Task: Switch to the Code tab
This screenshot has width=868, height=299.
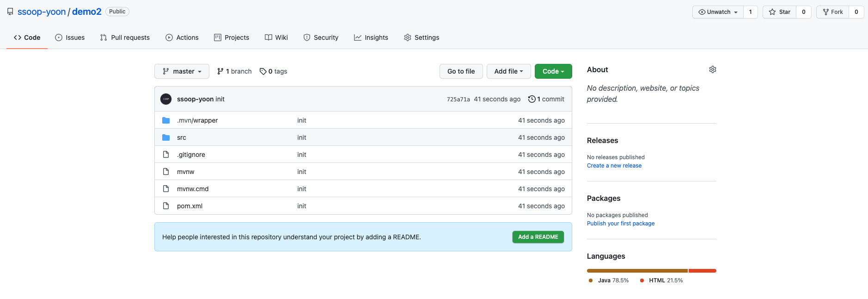Action: [27, 37]
